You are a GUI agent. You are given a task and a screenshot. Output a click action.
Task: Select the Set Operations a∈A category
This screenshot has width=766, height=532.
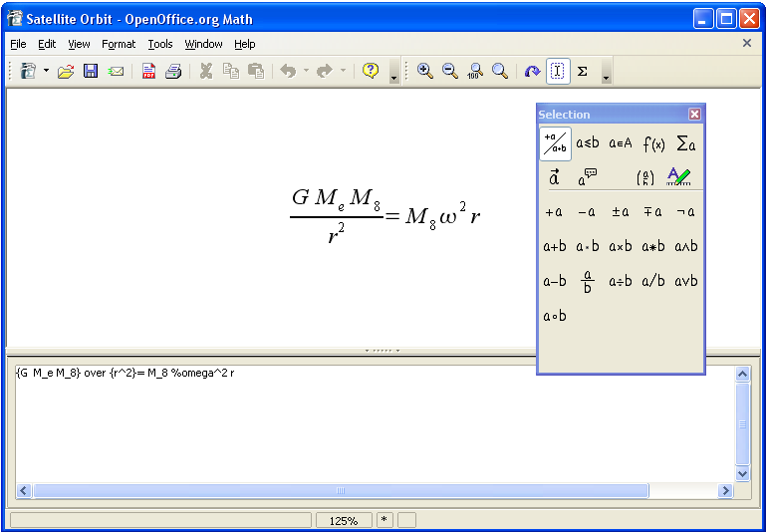(621, 143)
